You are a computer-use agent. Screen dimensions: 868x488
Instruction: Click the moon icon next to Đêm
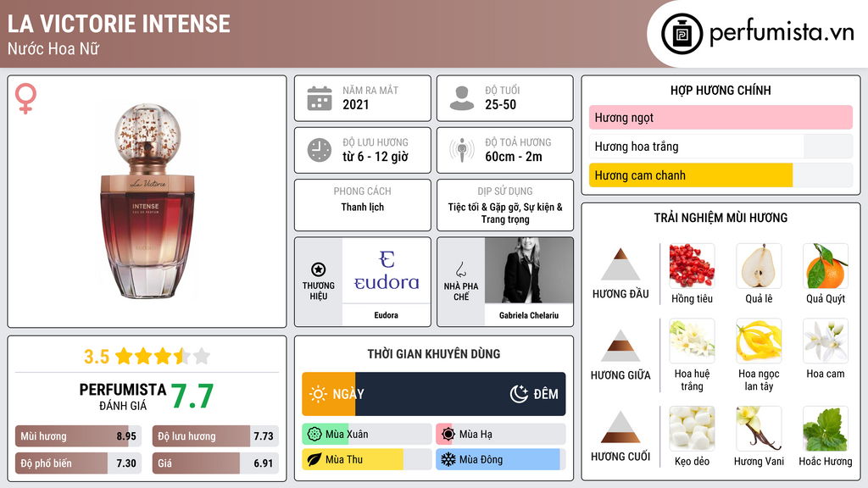click(519, 394)
